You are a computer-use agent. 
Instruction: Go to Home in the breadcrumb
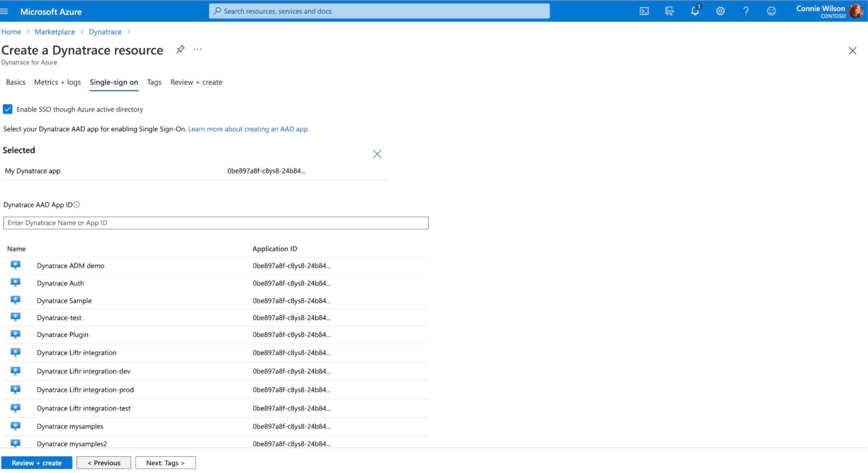[x=11, y=32]
